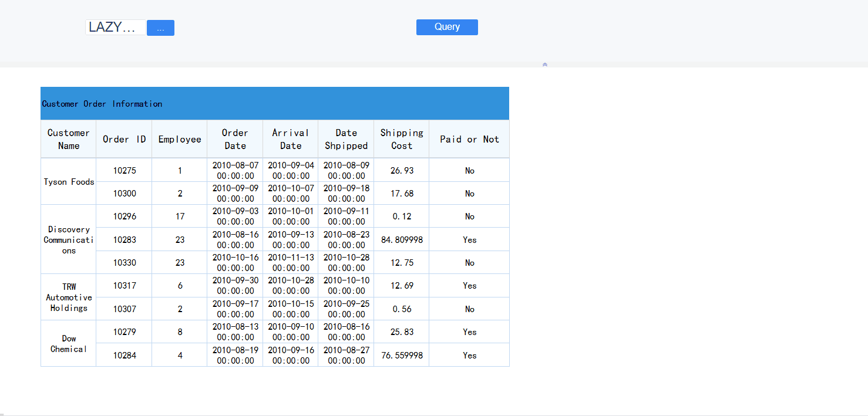
Task: Click Paid status No for order 10275
Action: [x=469, y=170]
